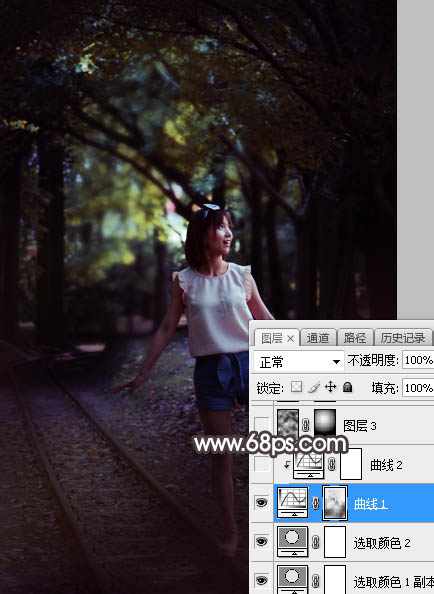Screen dimensions: 434x594
Task: Switch to the 路径 (Paths) tab
Action: (354, 338)
